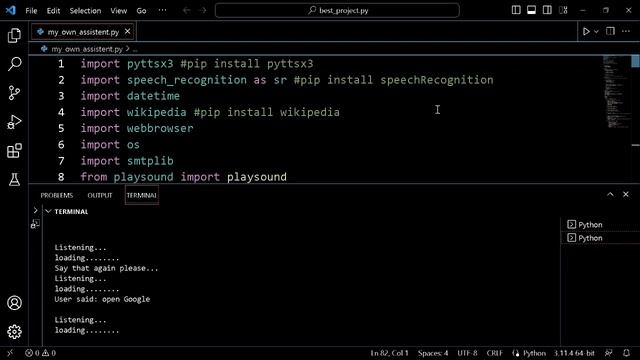Close the my_own_assistent.py tab

coord(127,31)
